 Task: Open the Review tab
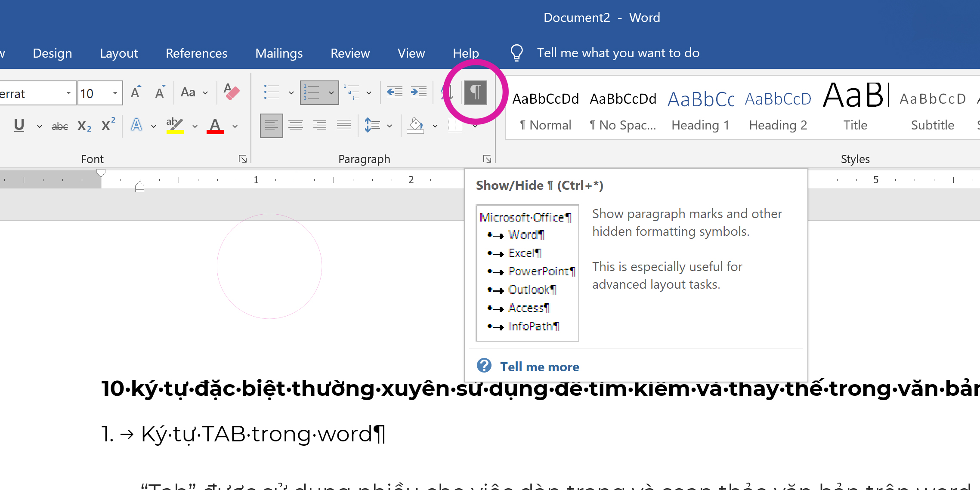pos(350,53)
